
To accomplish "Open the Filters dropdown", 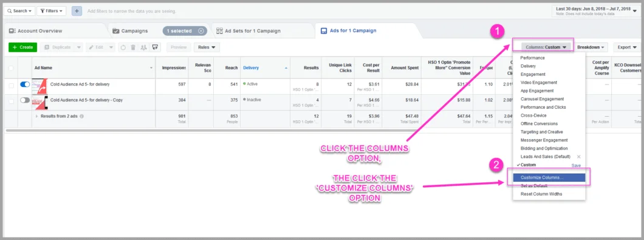I will click(52, 11).
